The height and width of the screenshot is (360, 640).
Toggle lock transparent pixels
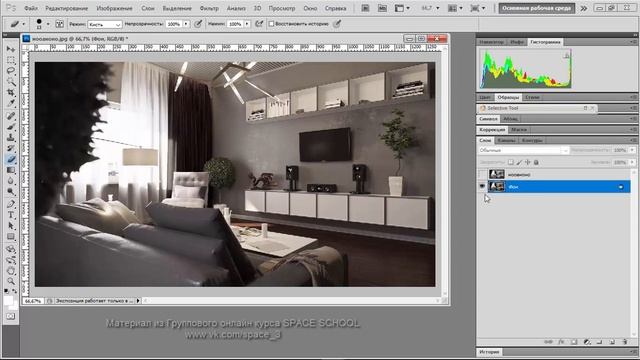tap(511, 162)
